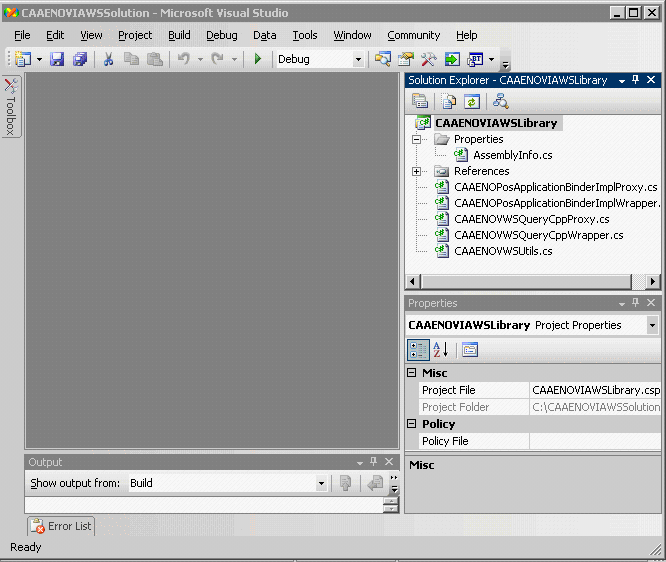666x562 pixels.
Task: Open the Redo history dropdown arrow
Action: pos(234,59)
